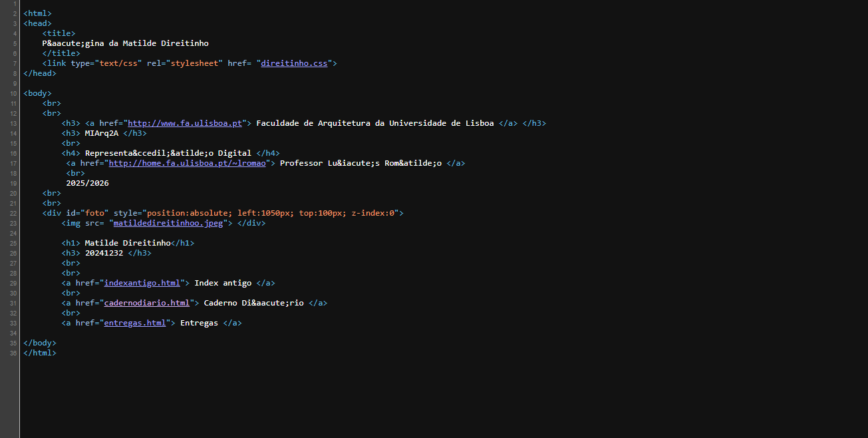Place cursor in the 'MIArq2A' heading text

(x=102, y=133)
